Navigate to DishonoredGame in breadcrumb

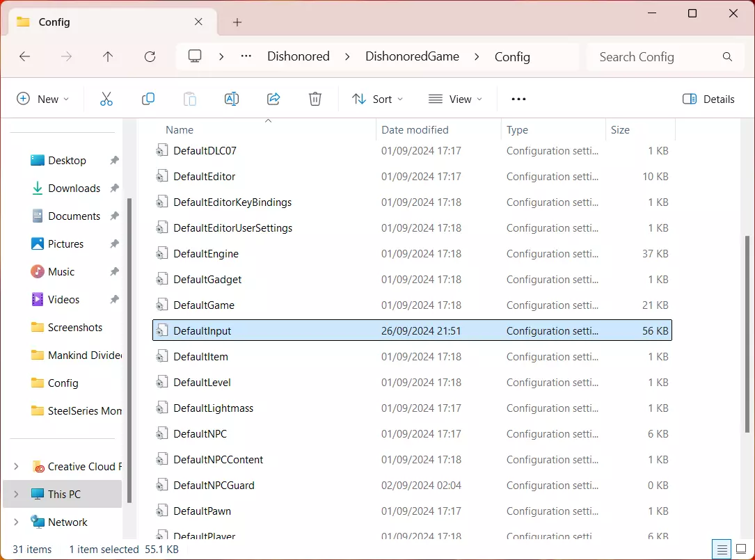pyautogui.click(x=412, y=57)
